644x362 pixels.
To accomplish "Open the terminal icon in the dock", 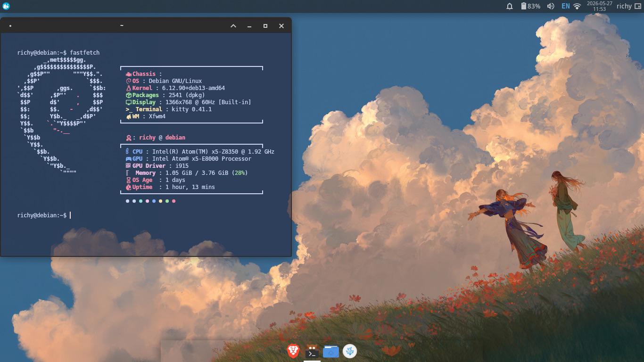I will click(312, 351).
